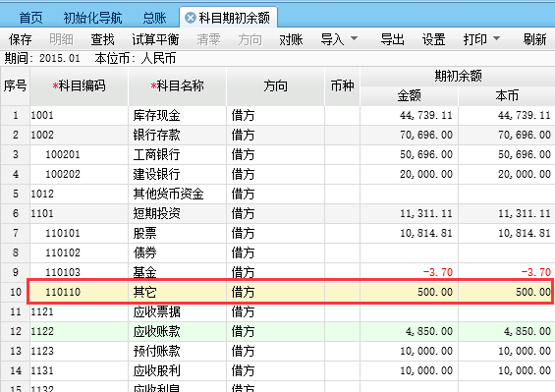Select the 应收股利 name cell
This screenshot has width=555, height=392.
click(178, 370)
